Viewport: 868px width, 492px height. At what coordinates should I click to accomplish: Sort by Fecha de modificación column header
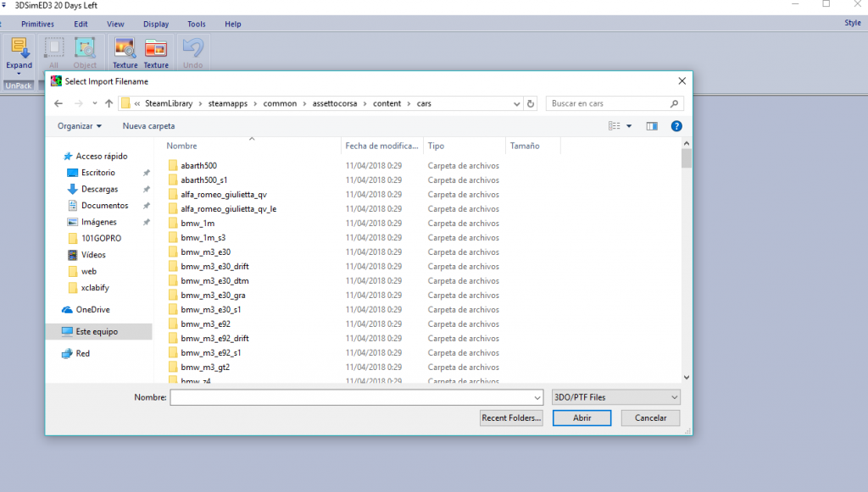[381, 146]
